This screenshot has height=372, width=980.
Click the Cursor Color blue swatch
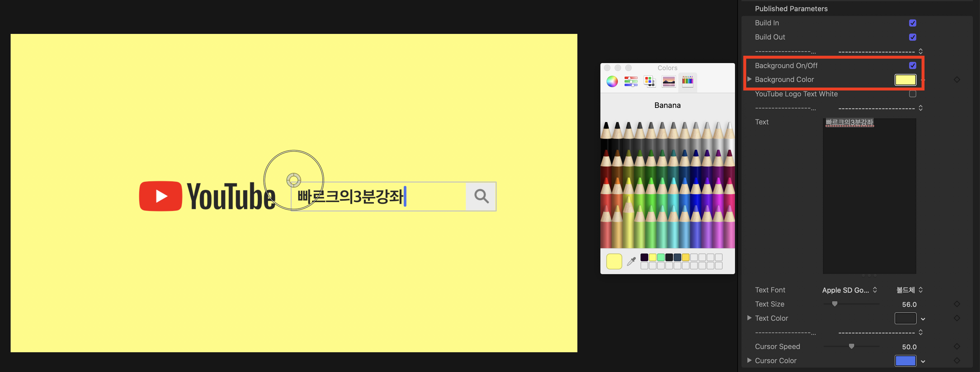pos(905,361)
